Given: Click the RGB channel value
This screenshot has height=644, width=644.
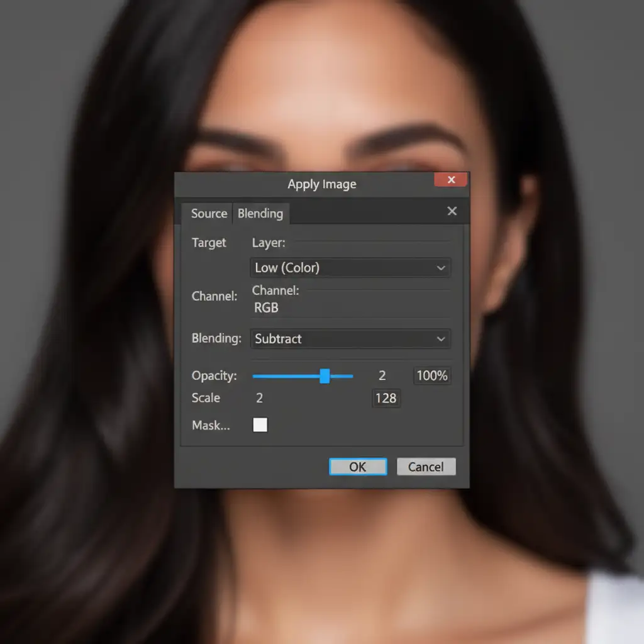Looking at the screenshot, I should tap(266, 308).
